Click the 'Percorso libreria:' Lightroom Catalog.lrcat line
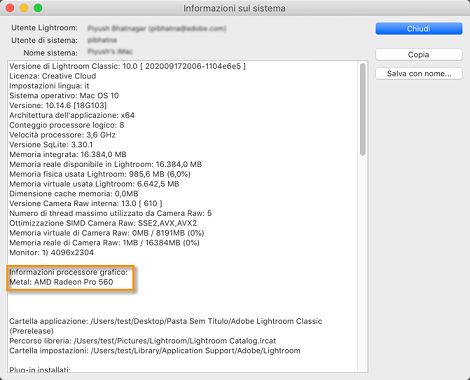Viewport: 470px width, 380px height. point(143,341)
